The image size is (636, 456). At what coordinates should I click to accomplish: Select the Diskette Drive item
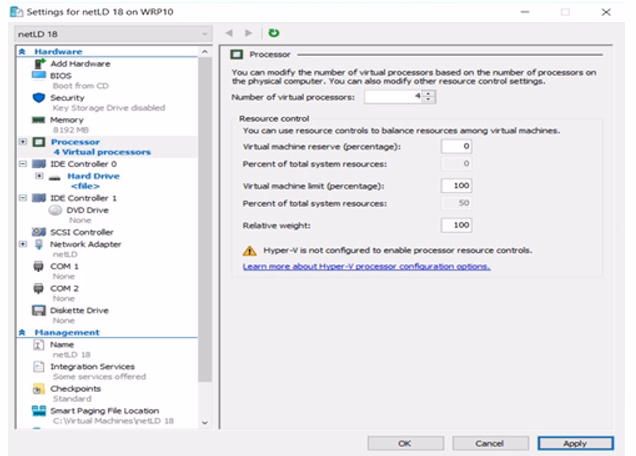(80, 310)
